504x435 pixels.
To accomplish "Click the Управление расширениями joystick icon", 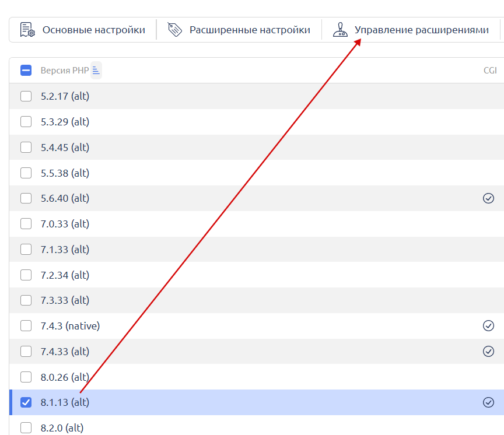I will click(340, 30).
